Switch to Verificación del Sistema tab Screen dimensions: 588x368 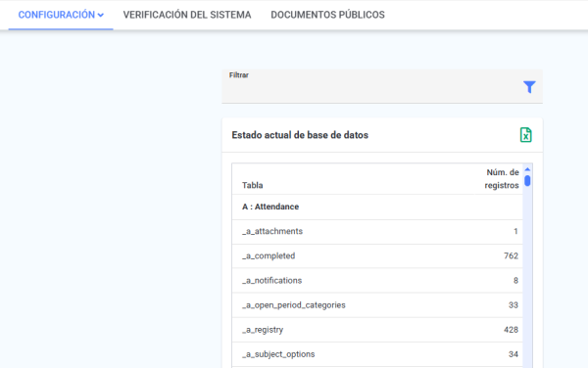tap(187, 15)
